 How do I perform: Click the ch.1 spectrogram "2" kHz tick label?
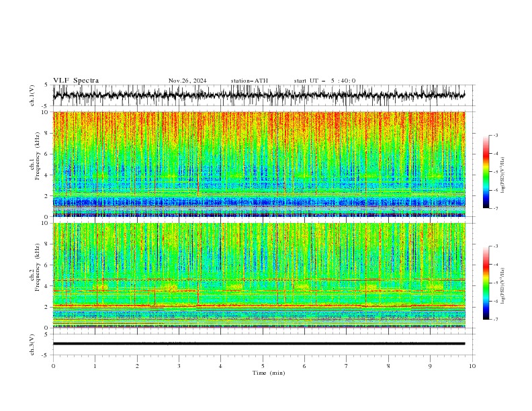tap(46, 196)
